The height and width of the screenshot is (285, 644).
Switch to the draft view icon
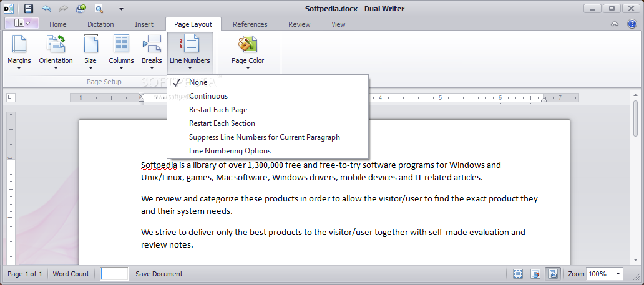click(535, 274)
